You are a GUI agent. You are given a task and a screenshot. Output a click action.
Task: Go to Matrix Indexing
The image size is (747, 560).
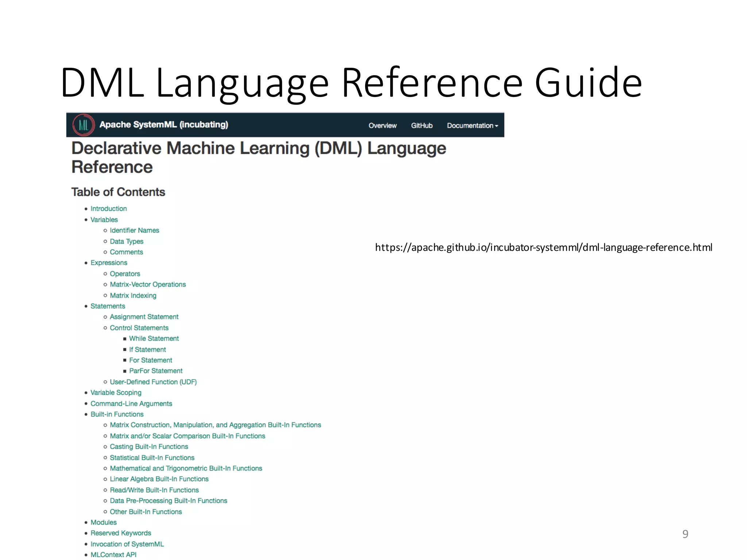(133, 295)
